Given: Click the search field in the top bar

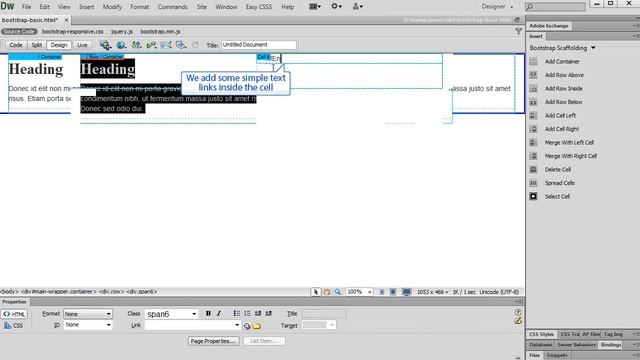Looking at the screenshot, I should (x=556, y=7).
